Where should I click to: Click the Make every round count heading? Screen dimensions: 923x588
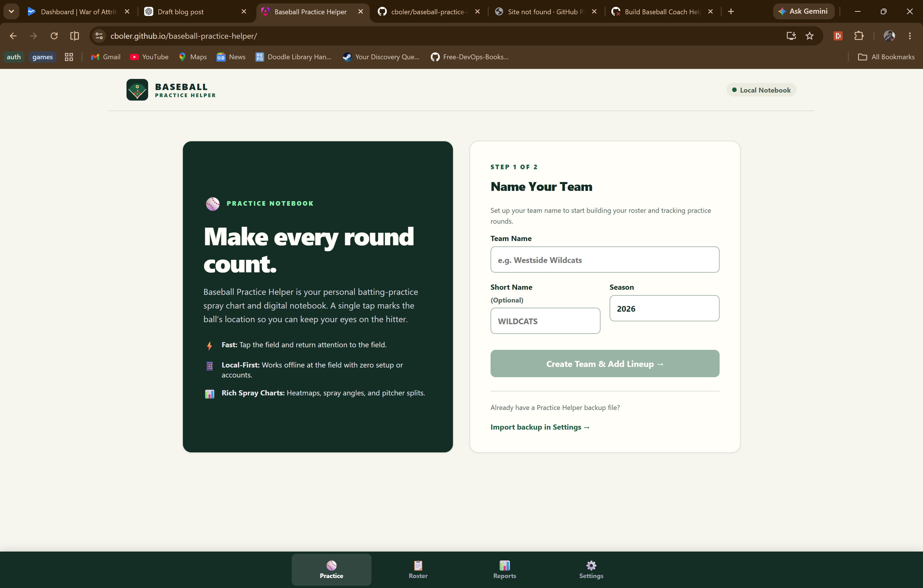click(309, 250)
